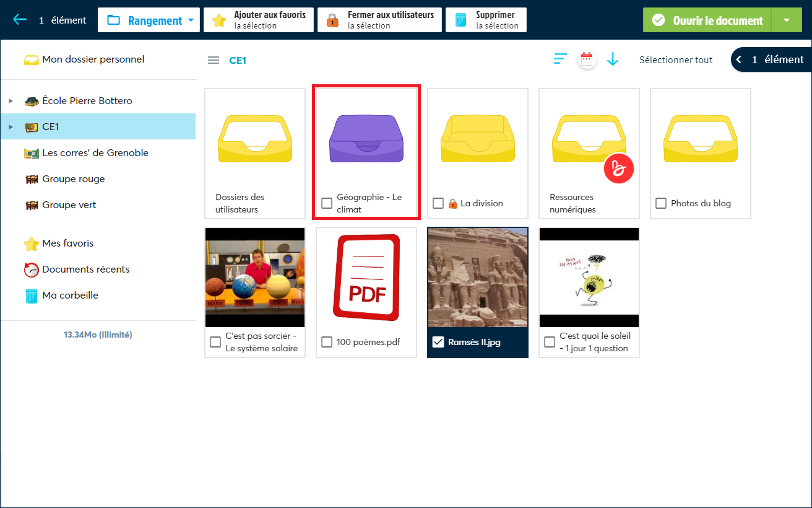Click the red badge on Ressources numériques
This screenshot has height=508, width=812.
pyautogui.click(x=619, y=169)
